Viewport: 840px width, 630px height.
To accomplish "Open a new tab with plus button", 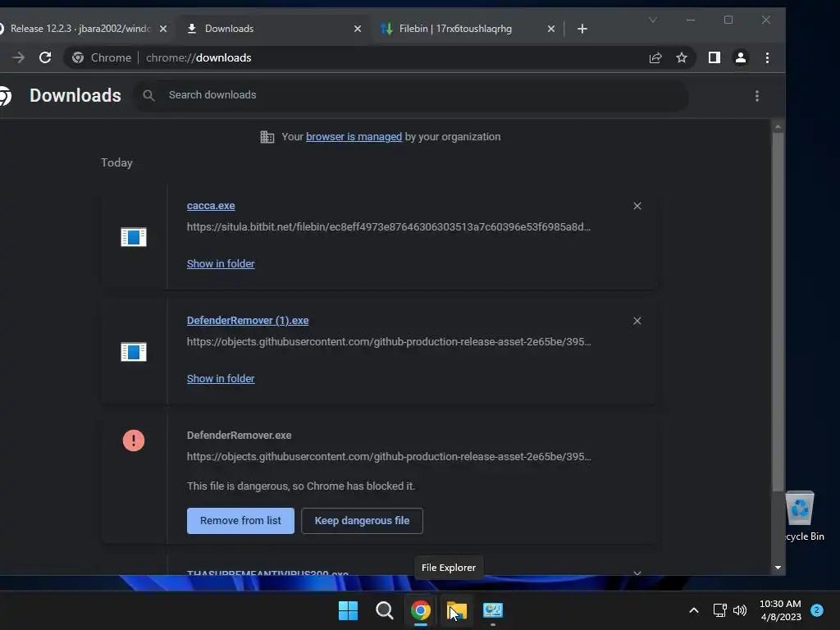I will 582,29.
